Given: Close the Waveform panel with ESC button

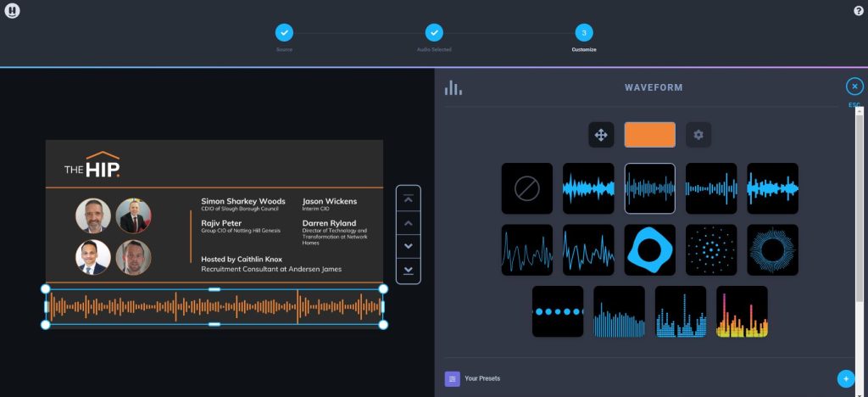Looking at the screenshot, I should tap(854, 87).
